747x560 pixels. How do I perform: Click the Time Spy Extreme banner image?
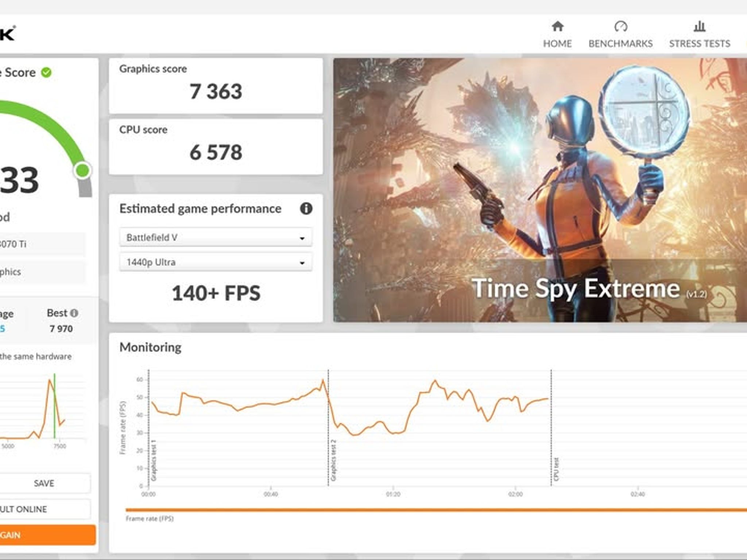(540, 190)
